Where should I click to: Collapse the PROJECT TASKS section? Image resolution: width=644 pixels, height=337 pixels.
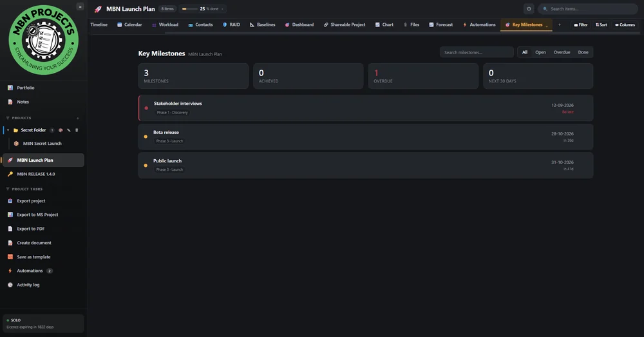pyautogui.click(x=7, y=189)
